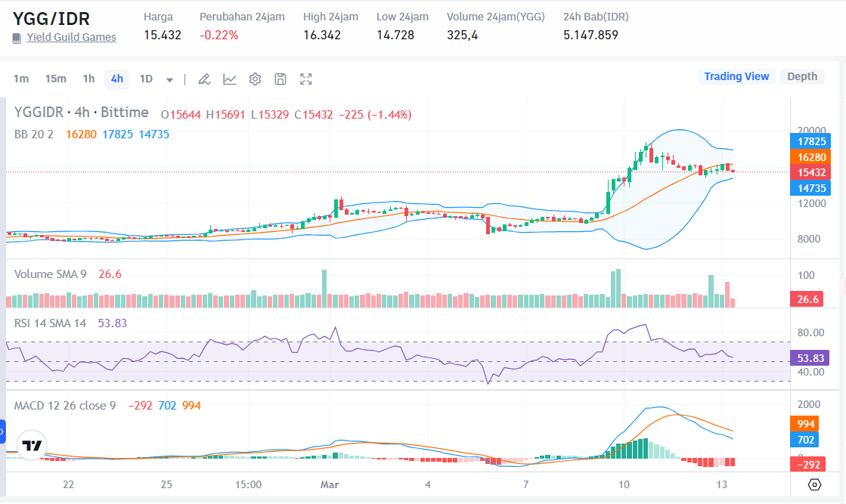Switch to Trading View tab

point(736,76)
